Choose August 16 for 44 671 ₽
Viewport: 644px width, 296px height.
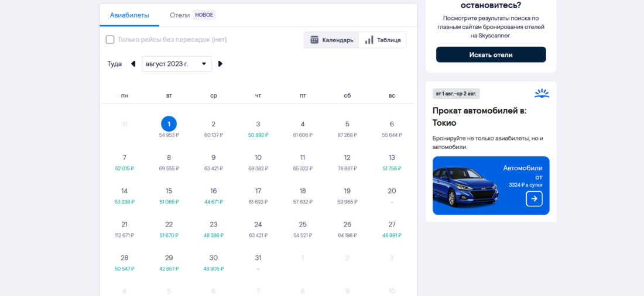[x=214, y=195]
